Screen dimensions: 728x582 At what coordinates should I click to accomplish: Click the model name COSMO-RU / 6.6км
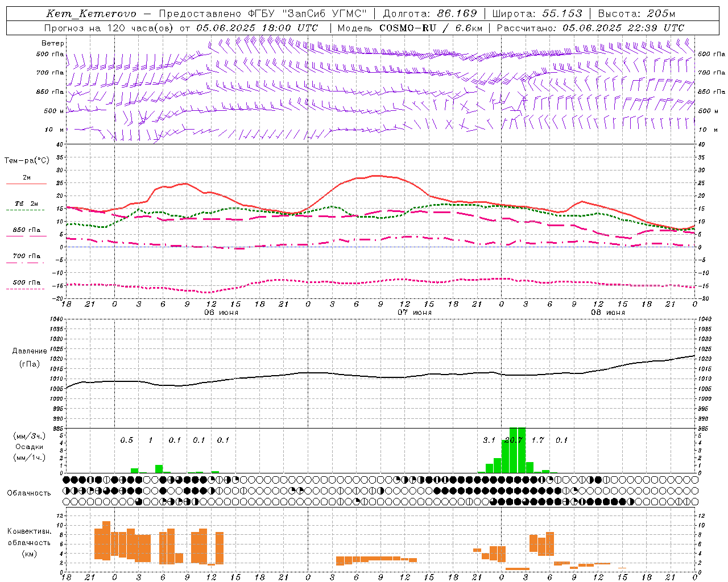point(431,28)
